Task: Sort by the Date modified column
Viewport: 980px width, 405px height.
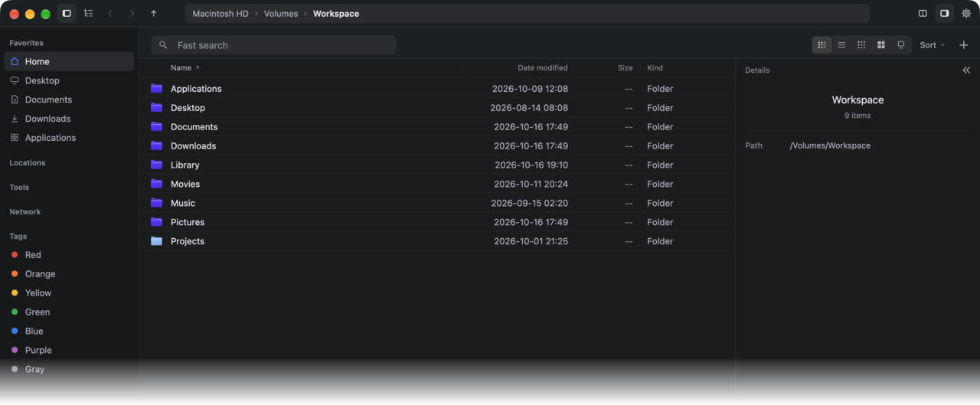Action: [543, 68]
